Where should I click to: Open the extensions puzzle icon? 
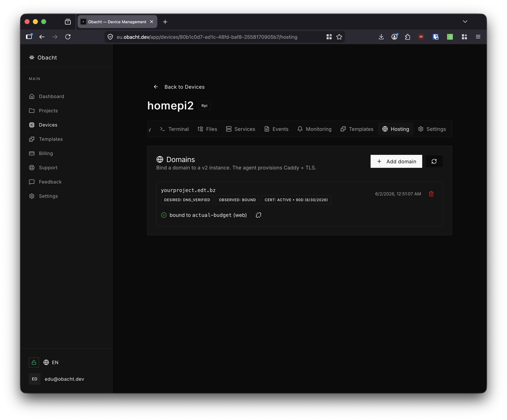(408, 37)
